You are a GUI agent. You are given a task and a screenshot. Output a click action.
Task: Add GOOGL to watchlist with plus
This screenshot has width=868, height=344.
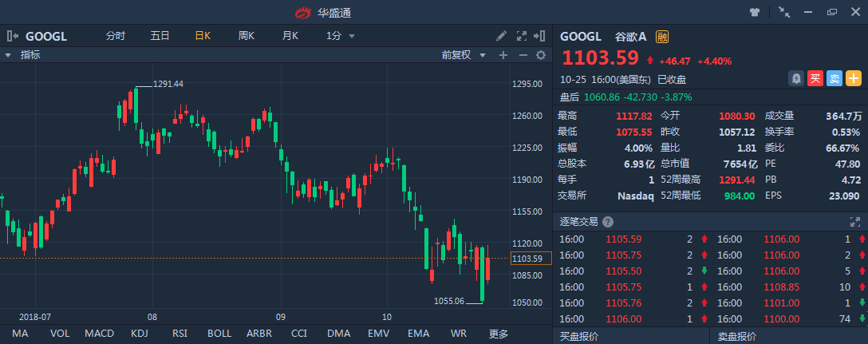pyautogui.click(x=854, y=79)
